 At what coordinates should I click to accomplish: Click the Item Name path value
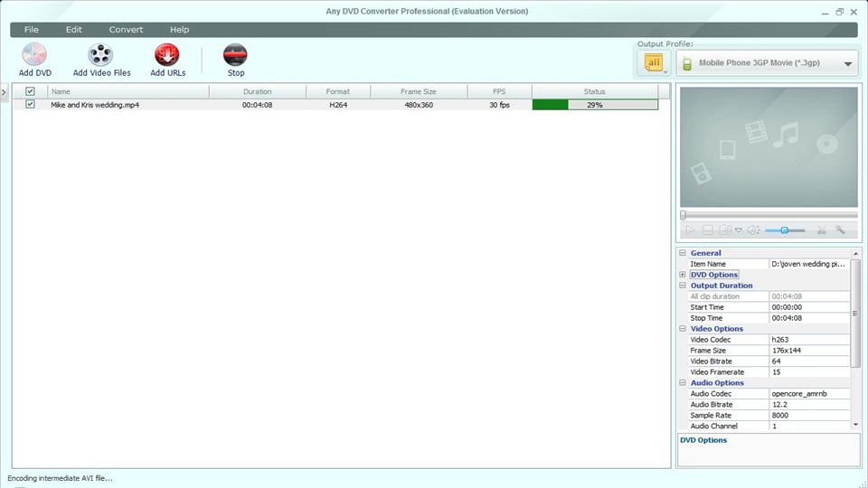809,264
